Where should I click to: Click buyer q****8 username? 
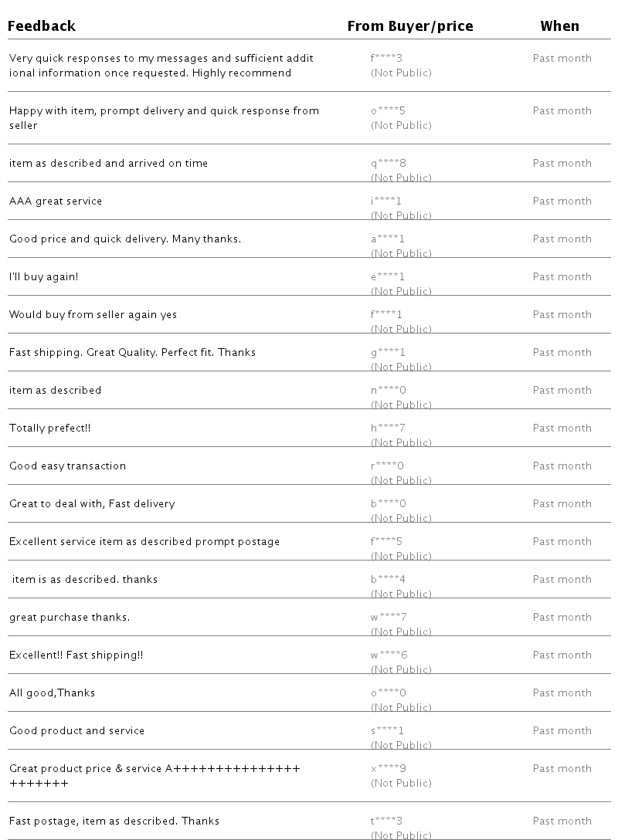(389, 163)
